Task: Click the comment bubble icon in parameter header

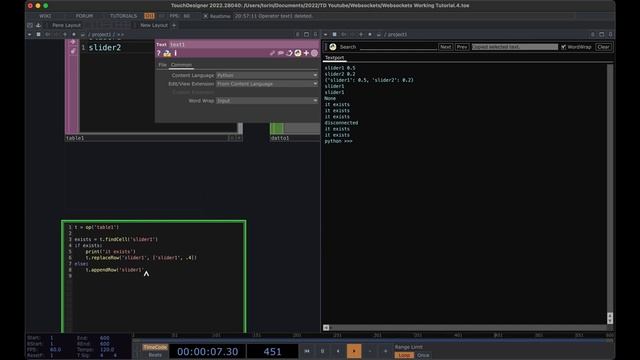Action: (x=281, y=53)
